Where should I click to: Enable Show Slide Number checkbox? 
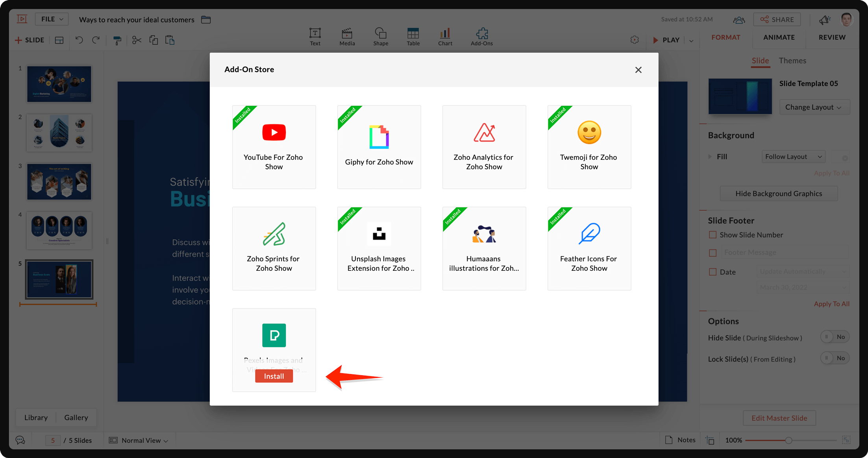[x=713, y=235]
